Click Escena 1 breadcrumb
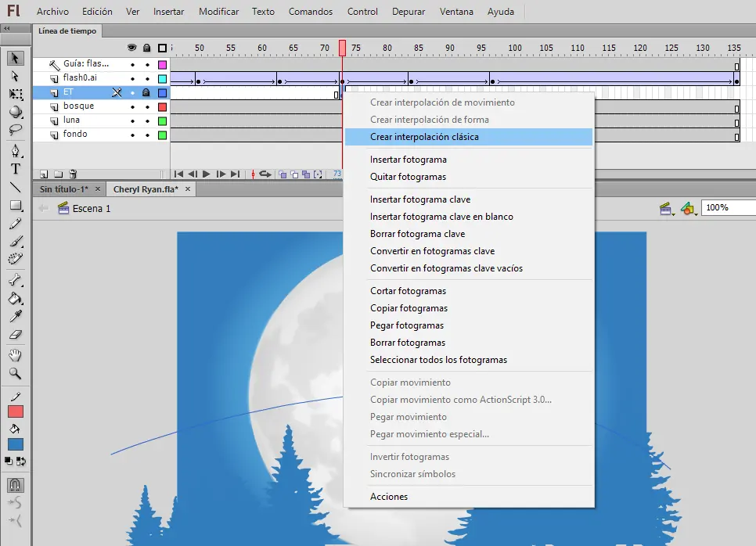Image resolution: width=756 pixels, height=546 pixels. (x=91, y=209)
